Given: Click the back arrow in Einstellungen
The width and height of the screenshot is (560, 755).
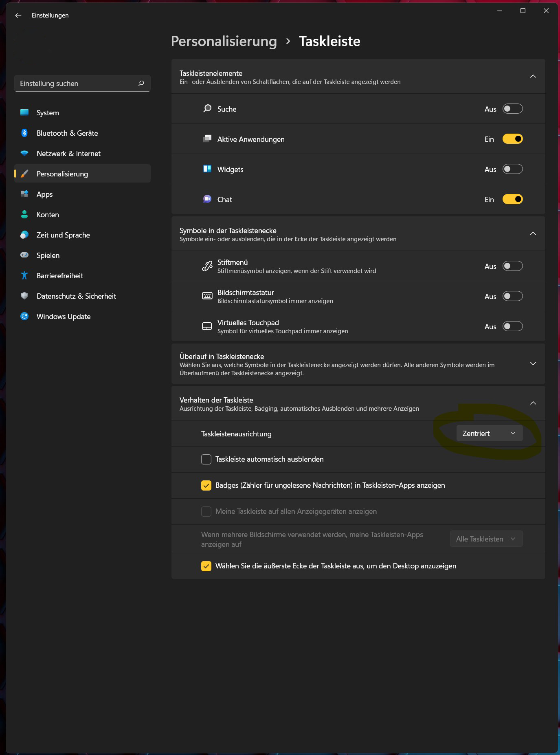Looking at the screenshot, I should click(18, 15).
